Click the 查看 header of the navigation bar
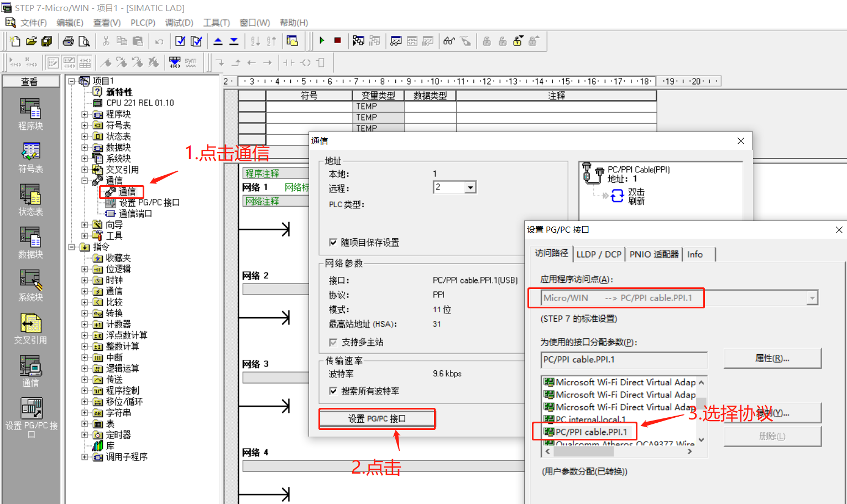This screenshot has width=847, height=504. click(30, 81)
